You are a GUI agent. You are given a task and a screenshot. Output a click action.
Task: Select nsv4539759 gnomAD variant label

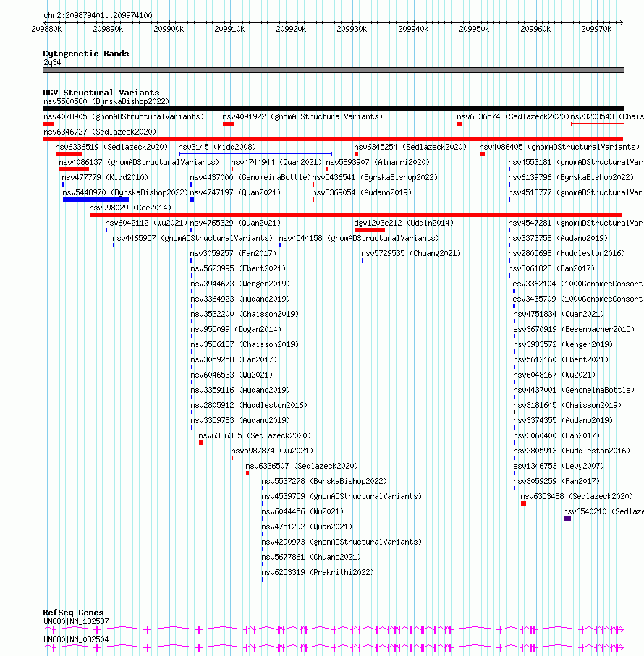(342, 496)
